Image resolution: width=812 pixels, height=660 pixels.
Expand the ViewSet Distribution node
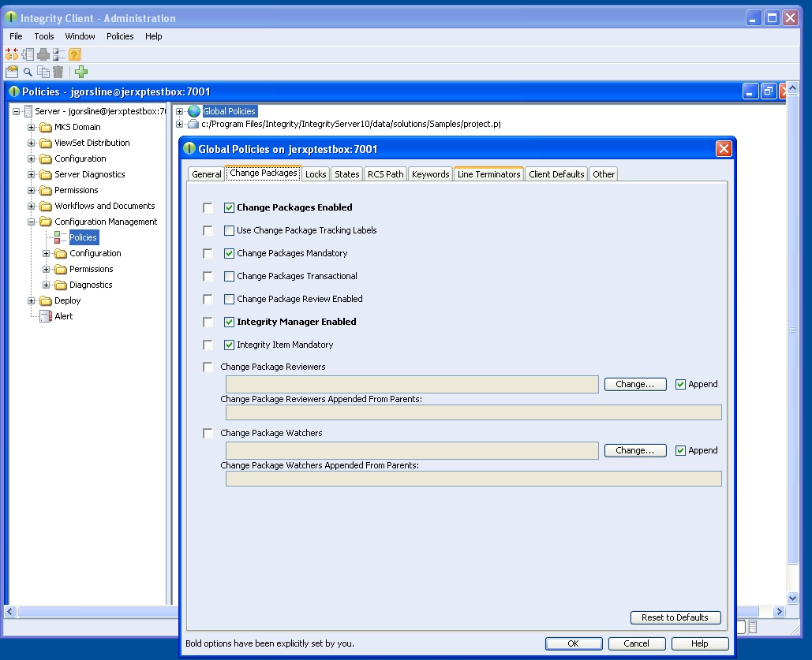click(31, 143)
